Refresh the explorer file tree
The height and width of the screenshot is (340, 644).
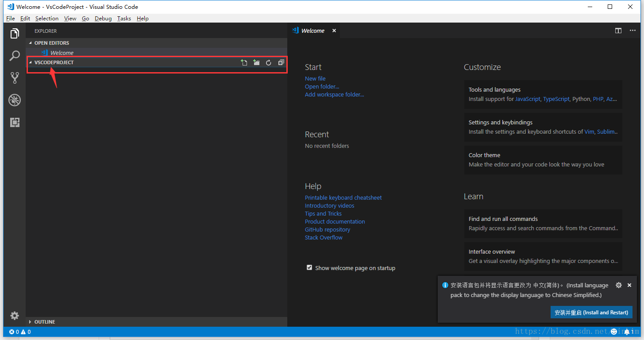pos(268,63)
